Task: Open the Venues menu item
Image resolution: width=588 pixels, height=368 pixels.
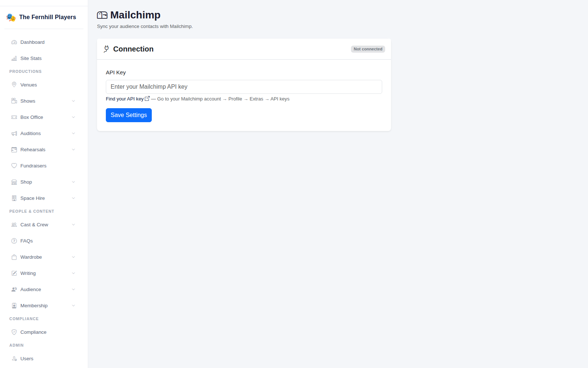Action: [x=44, y=85]
